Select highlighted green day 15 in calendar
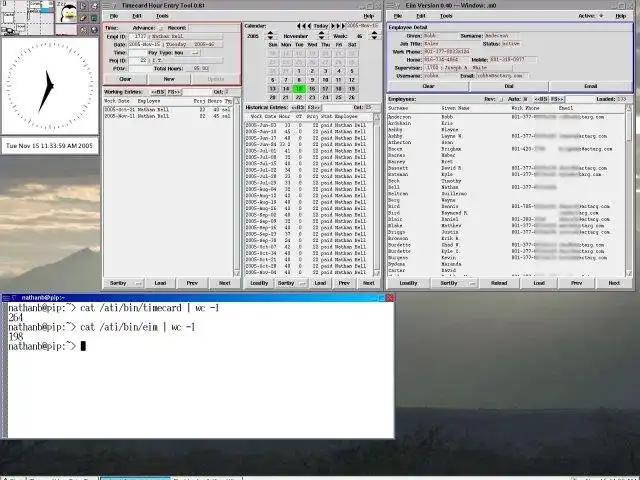Image resolution: width=640 pixels, height=480 pixels. (299, 89)
